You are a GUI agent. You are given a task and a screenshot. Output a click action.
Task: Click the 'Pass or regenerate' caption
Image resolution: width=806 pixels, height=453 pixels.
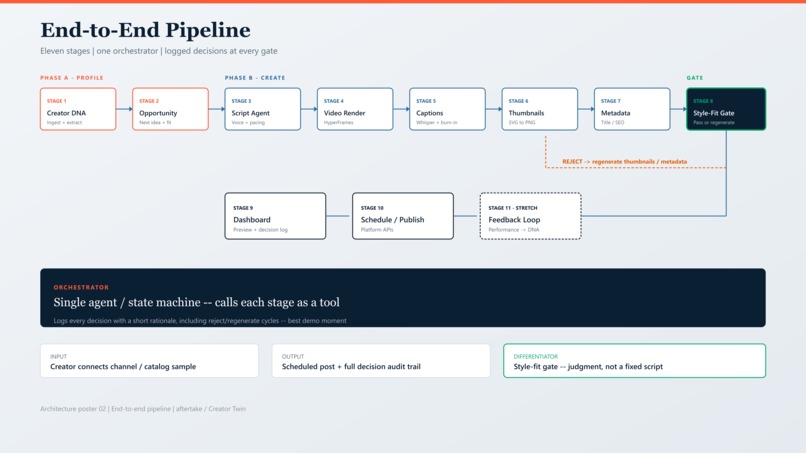(714, 122)
